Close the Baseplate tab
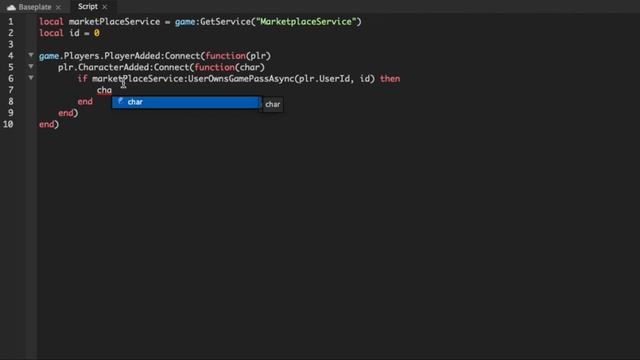The image size is (640, 360). [x=58, y=7]
